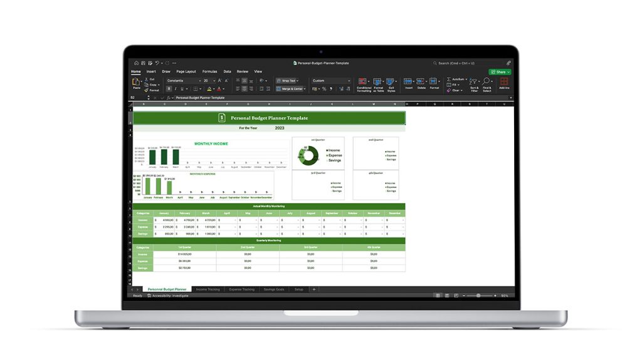Viewport: 642px width, 364px height.
Task: Toggle Wrap Text for the cell
Action: pos(287,81)
